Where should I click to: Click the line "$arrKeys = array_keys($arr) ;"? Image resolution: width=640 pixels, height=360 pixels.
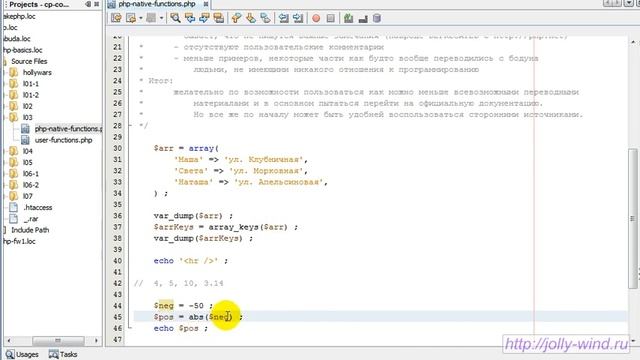226,227
